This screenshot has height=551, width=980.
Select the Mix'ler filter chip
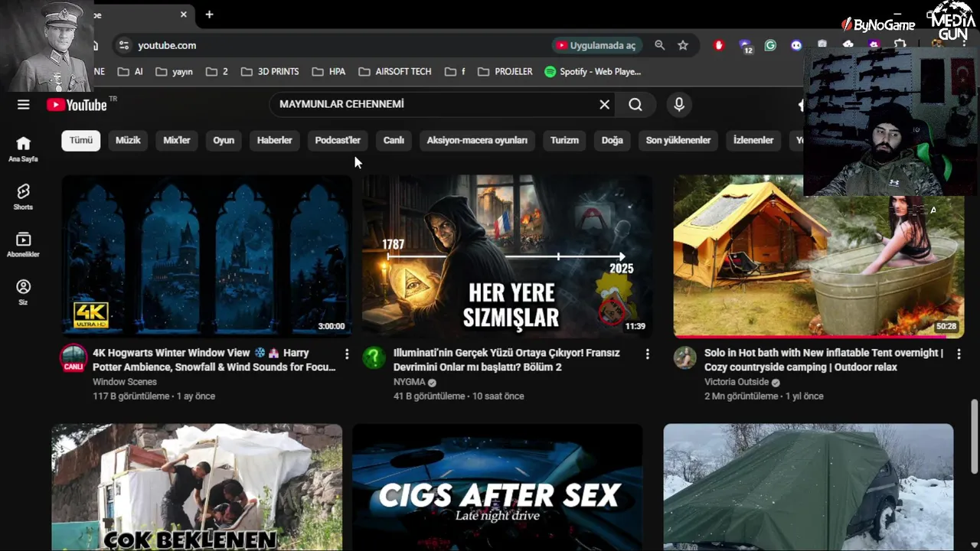(x=177, y=140)
